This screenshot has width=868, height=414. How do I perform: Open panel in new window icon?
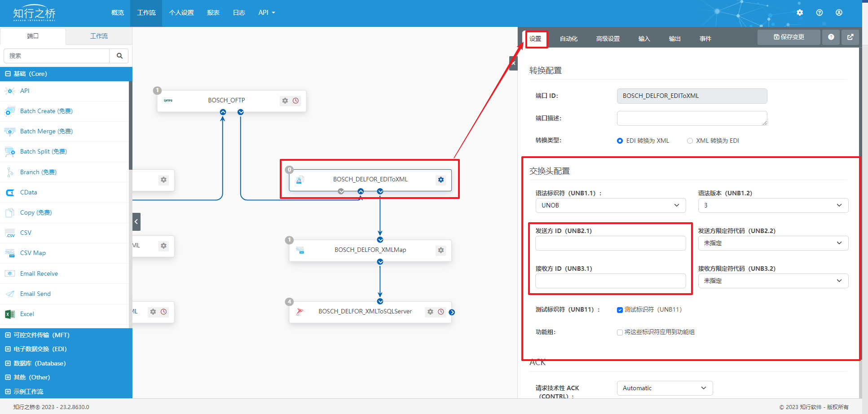point(850,37)
